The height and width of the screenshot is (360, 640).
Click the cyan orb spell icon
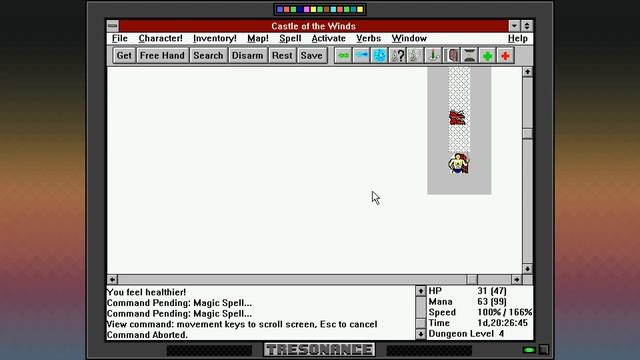[379, 56]
